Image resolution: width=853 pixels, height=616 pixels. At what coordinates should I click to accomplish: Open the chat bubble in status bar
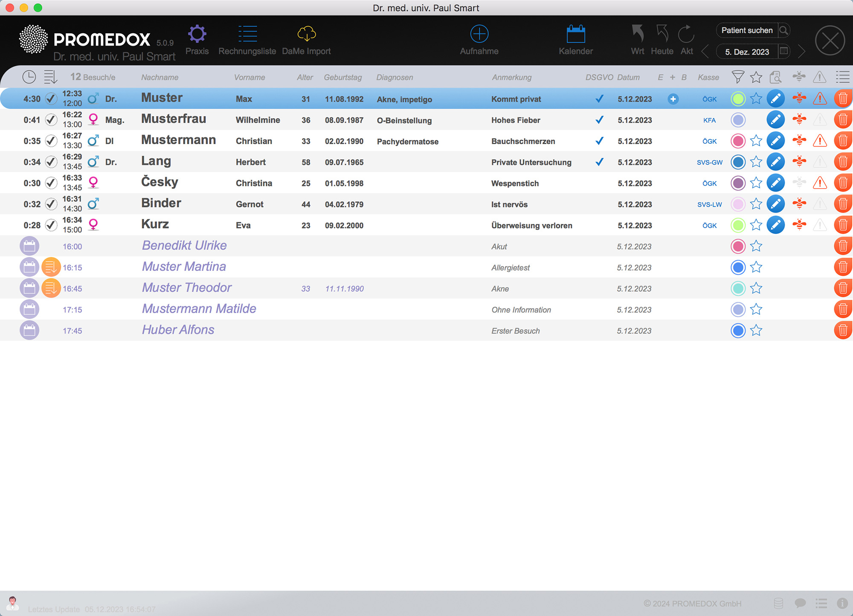point(800,603)
